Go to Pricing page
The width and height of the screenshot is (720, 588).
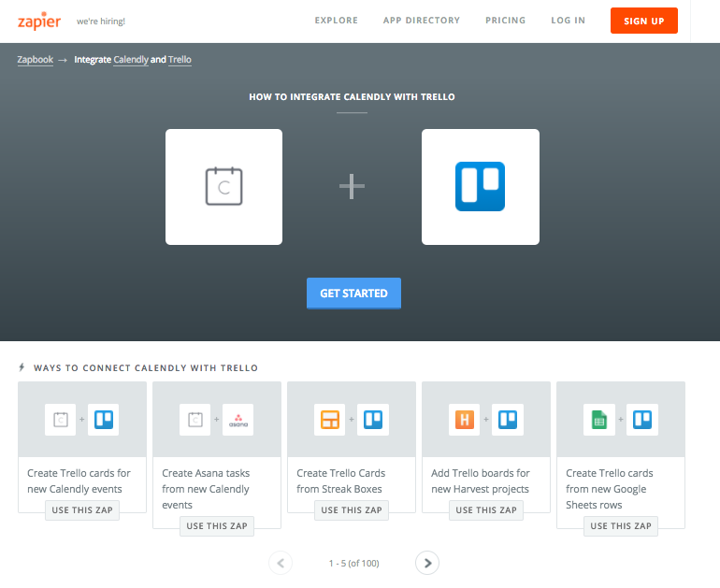click(x=506, y=21)
